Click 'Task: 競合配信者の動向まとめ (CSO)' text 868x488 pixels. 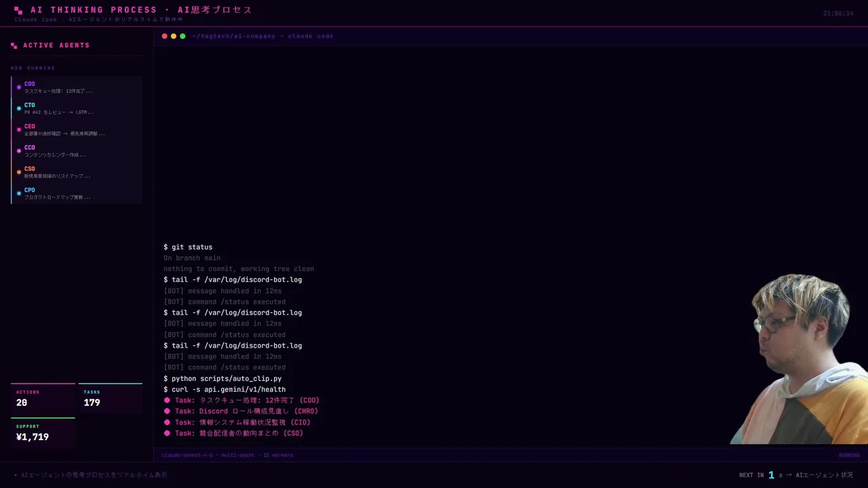[x=239, y=433]
